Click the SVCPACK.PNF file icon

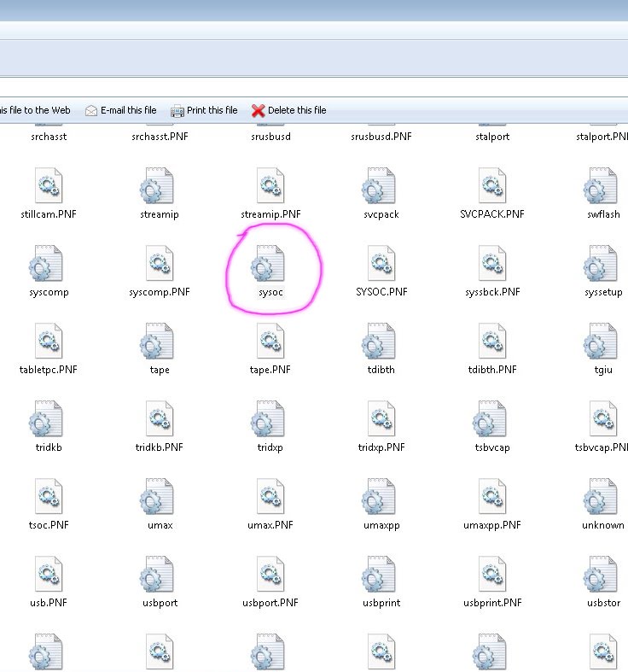click(492, 185)
